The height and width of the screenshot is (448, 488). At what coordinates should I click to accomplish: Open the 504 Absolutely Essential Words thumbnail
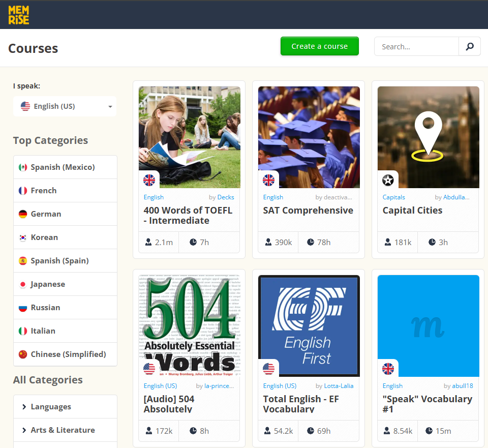coord(190,325)
